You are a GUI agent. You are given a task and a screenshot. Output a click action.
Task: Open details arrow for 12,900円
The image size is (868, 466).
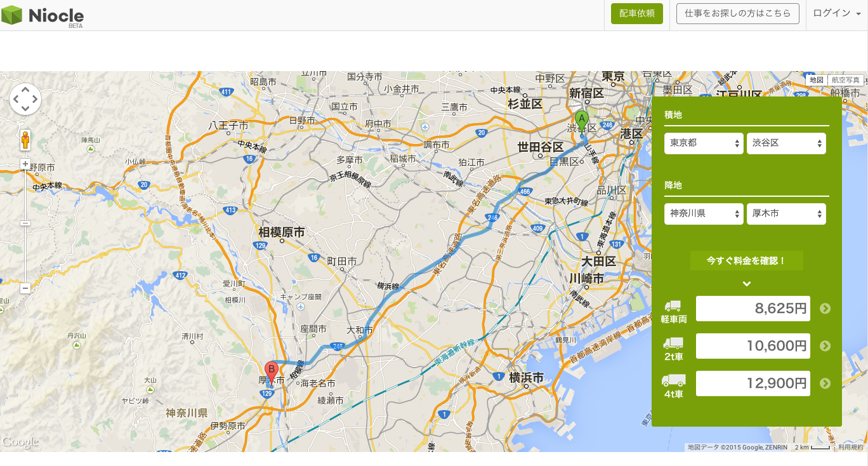click(825, 383)
